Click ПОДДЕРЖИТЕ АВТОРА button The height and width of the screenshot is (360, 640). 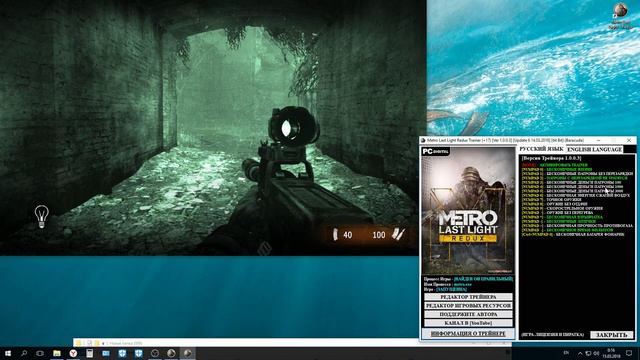click(468, 314)
